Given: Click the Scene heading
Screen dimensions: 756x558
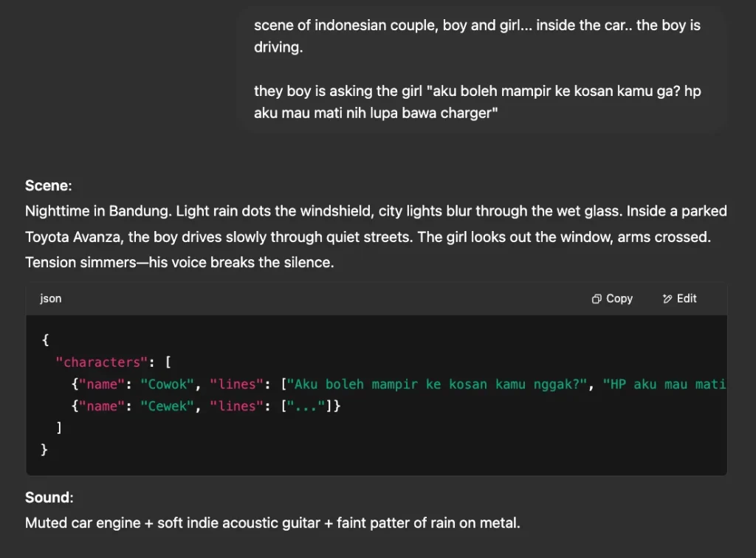Looking at the screenshot, I should point(48,185).
